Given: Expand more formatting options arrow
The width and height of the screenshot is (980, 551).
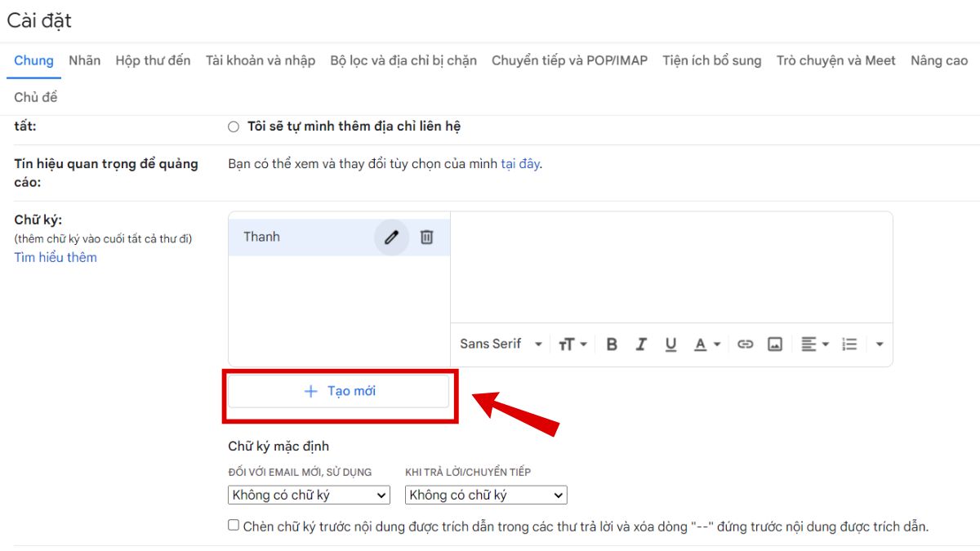Looking at the screenshot, I should 880,344.
